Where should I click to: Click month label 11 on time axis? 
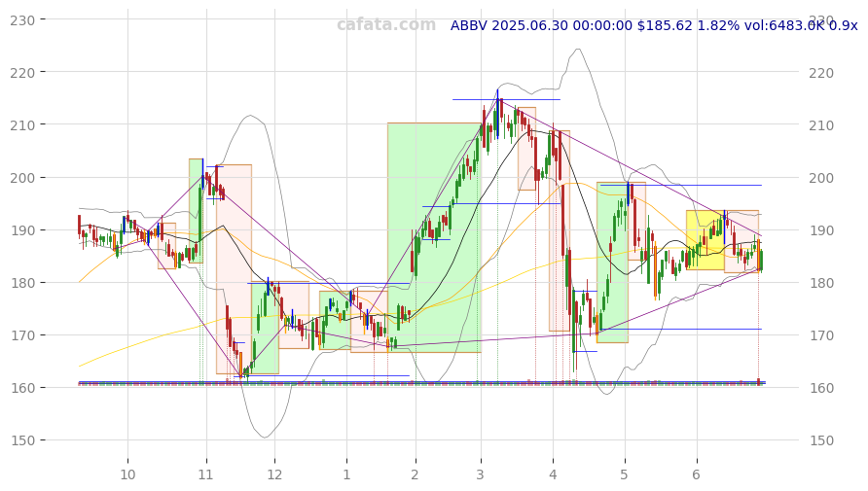click(206, 474)
